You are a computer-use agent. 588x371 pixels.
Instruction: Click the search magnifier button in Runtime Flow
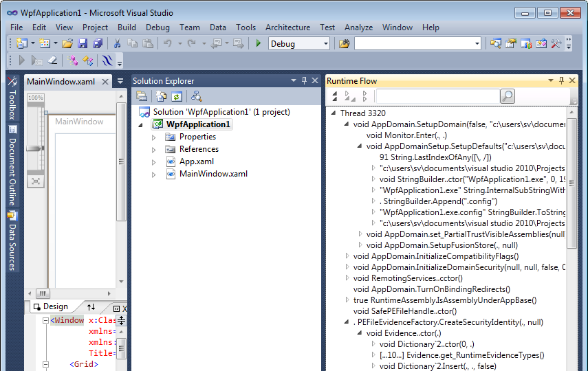(x=507, y=96)
